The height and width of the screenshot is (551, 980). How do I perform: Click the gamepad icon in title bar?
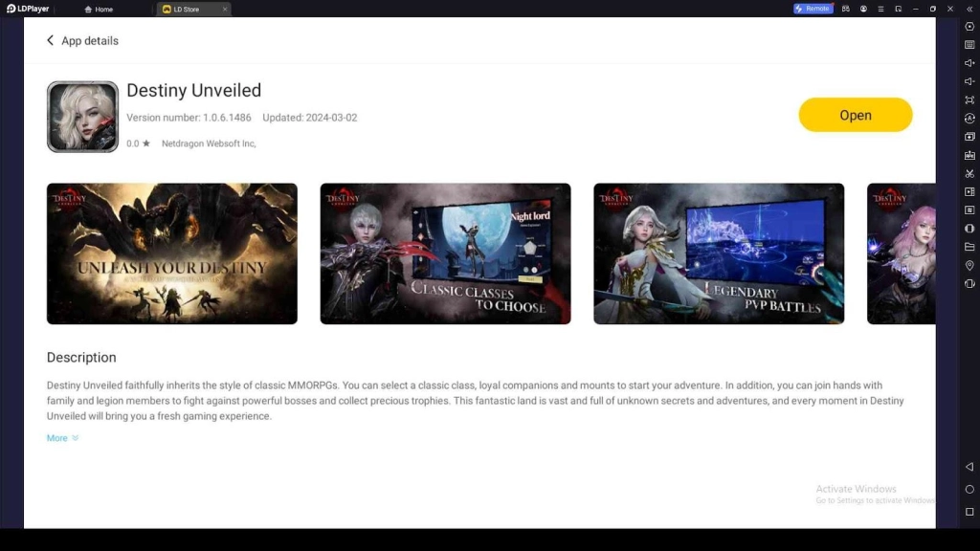coord(846,9)
